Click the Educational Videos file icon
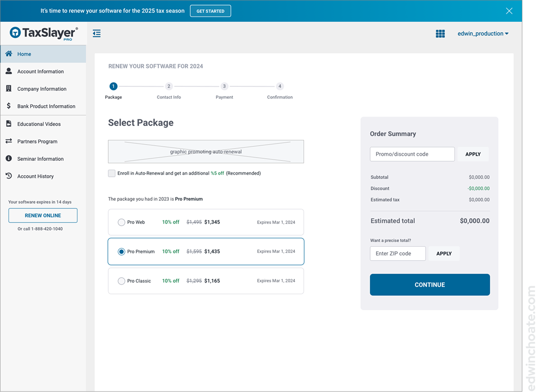This screenshot has width=539, height=392. (8, 124)
